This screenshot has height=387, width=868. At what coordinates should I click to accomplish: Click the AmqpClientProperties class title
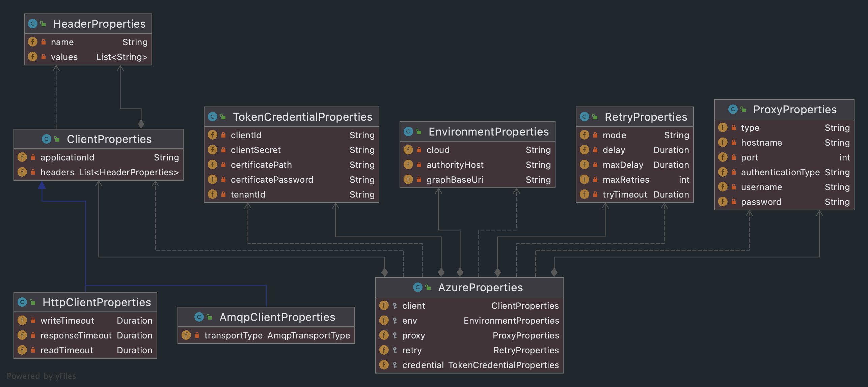pyautogui.click(x=277, y=317)
